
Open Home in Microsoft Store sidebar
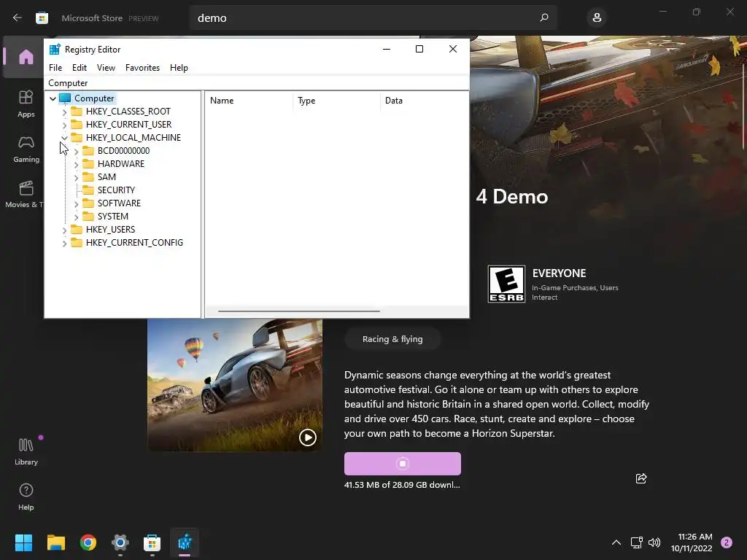[x=26, y=57]
